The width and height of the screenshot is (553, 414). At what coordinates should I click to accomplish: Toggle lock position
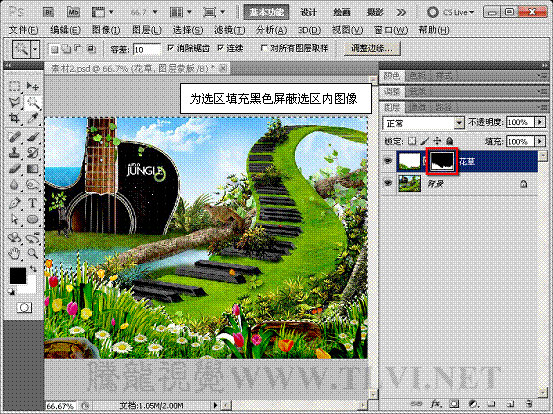437,141
